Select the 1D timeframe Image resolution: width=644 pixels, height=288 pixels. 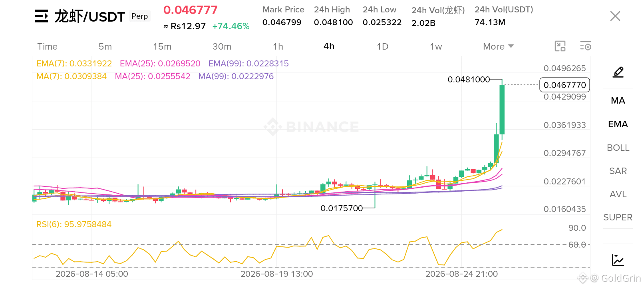[382, 46]
